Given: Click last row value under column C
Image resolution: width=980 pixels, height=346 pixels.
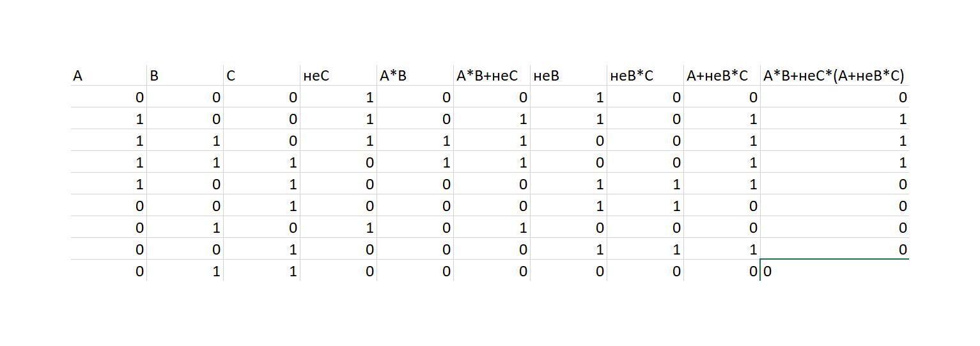Looking at the screenshot, I should click(261, 271).
